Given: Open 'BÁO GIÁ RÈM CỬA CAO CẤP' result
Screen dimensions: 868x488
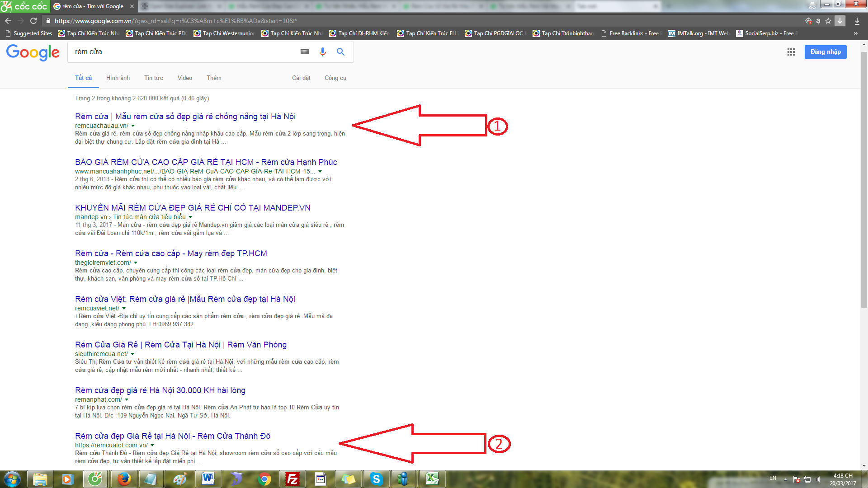Looking at the screenshot, I should (x=206, y=162).
